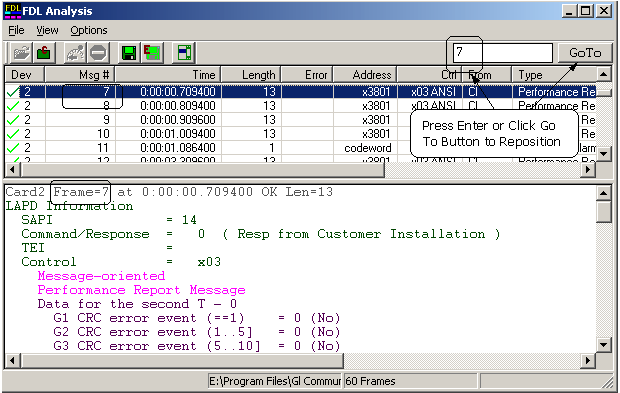Image resolution: width=620 pixels, height=393 pixels.
Task: Click the green checkmark on Msg 10 row
Action: click(x=13, y=134)
